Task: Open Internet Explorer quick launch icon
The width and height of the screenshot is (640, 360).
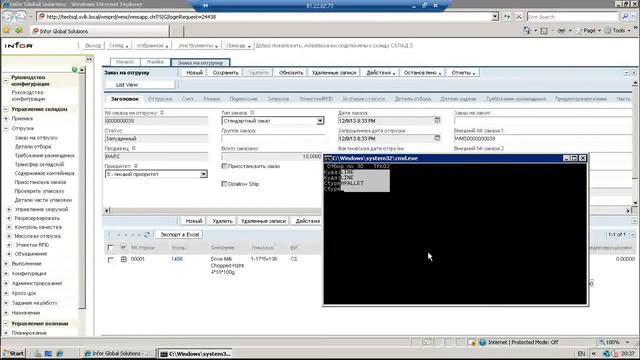Action: (60, 353)
